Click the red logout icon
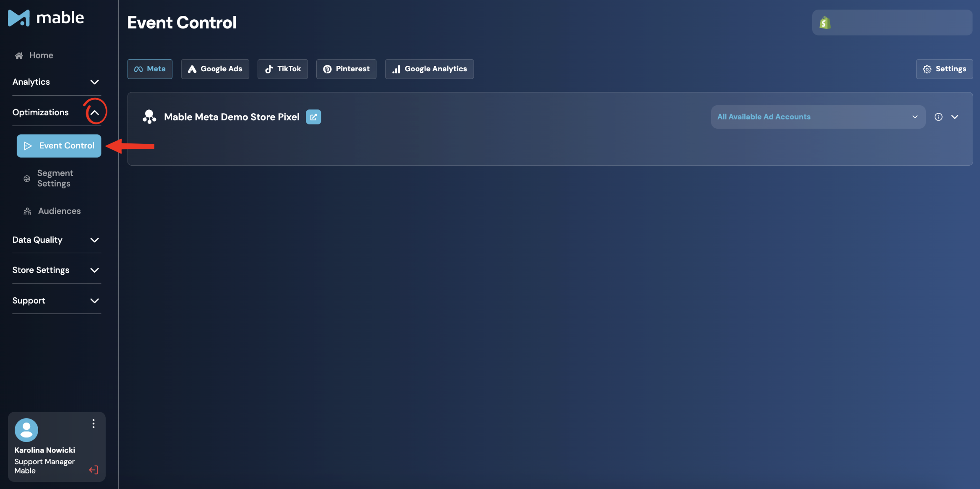The image size is (980, 489). coord(94,470)
